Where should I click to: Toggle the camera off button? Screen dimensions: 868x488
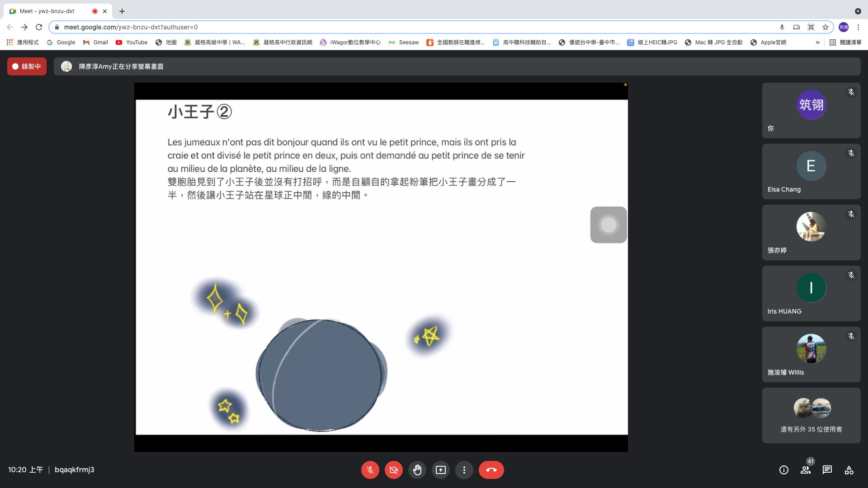pos(393,470)
